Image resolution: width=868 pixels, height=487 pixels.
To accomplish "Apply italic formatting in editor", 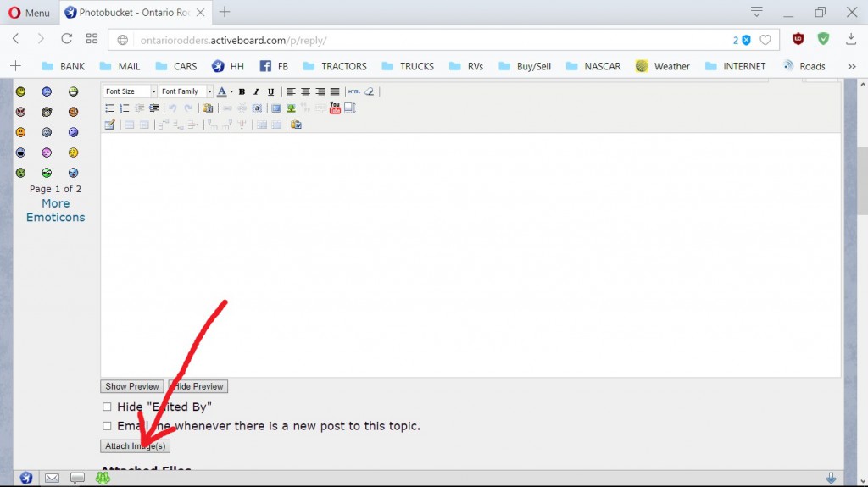I will pyautogui.click(x=256, y=91).
